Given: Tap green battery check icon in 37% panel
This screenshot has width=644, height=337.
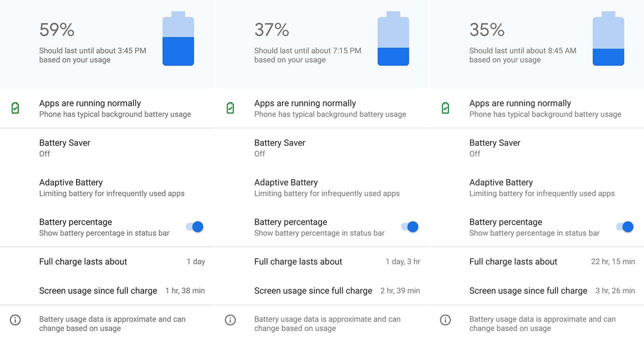Looking at the screenshot, I should 230,108.
